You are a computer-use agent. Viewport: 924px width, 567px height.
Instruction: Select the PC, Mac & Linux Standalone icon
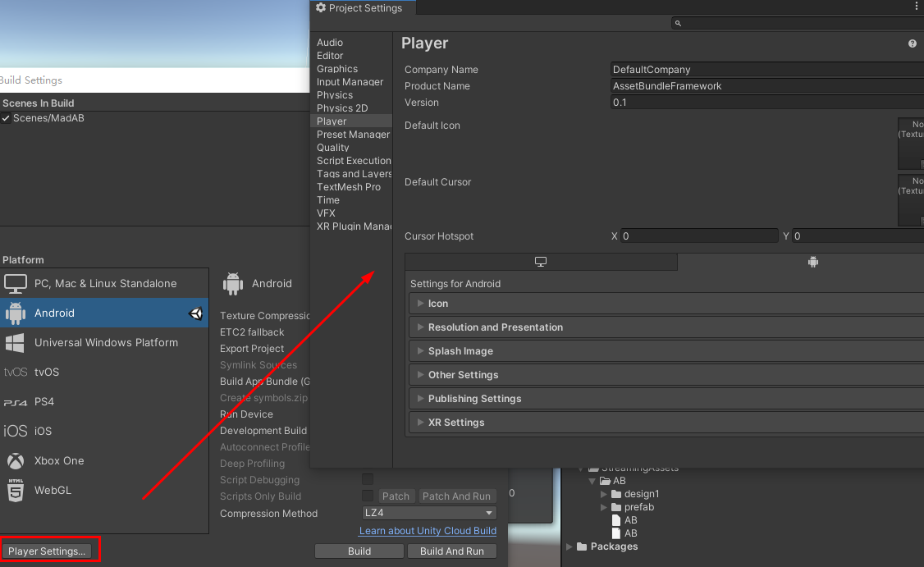15,283
